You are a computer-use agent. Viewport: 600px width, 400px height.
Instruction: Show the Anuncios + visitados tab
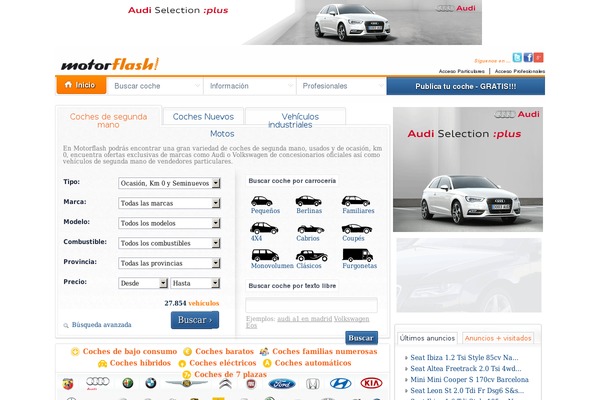pos(498,338)
